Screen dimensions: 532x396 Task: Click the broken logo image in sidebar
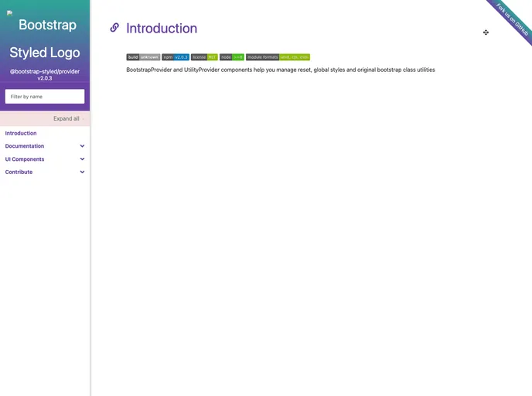coord(9,13)
